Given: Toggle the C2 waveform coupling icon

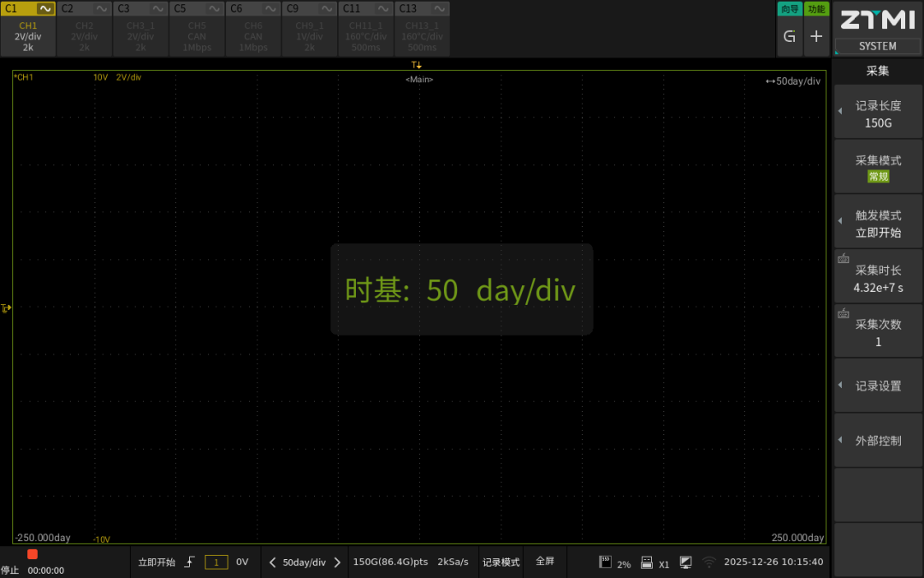Looking at the screenshot, I should (x=102, y=9).
